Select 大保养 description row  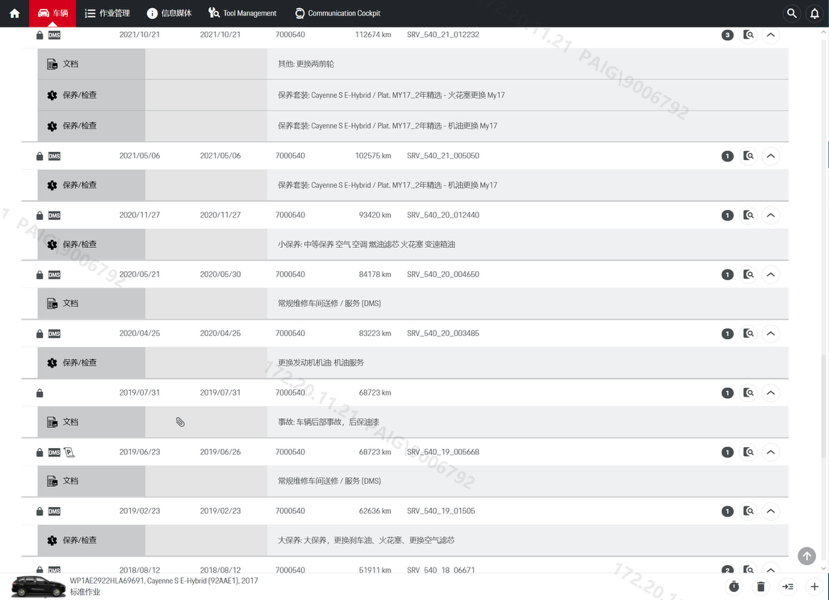click(413, 540)
